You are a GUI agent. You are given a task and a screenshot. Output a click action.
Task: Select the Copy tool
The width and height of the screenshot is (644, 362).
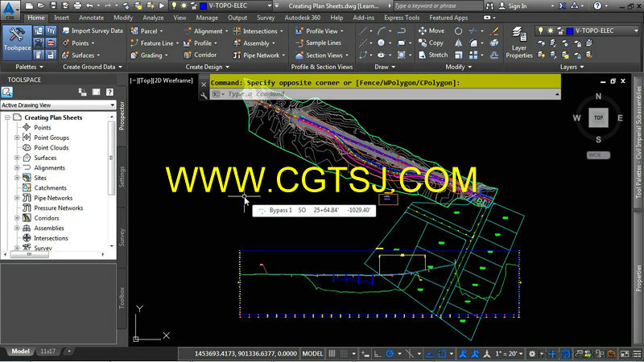point(431,43)
